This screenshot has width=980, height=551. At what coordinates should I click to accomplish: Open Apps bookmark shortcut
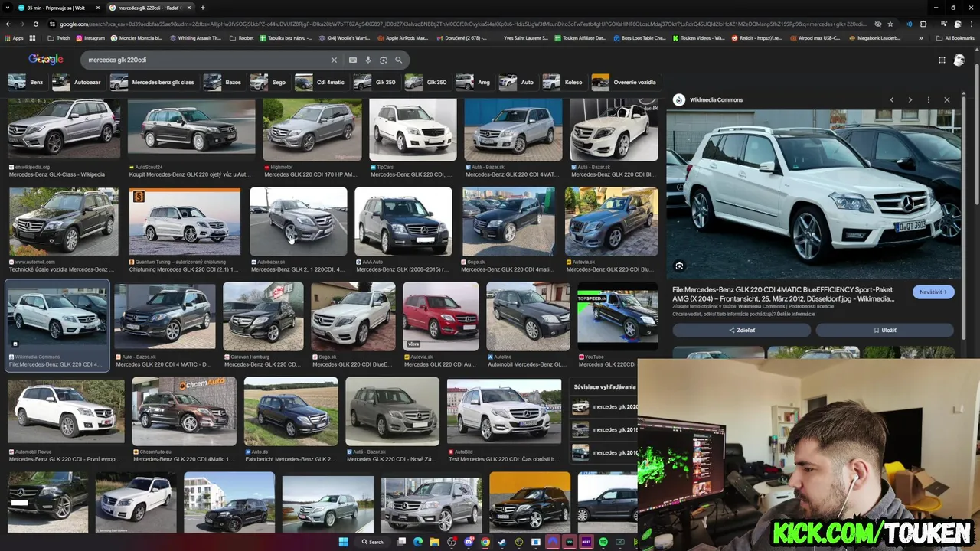15,37
